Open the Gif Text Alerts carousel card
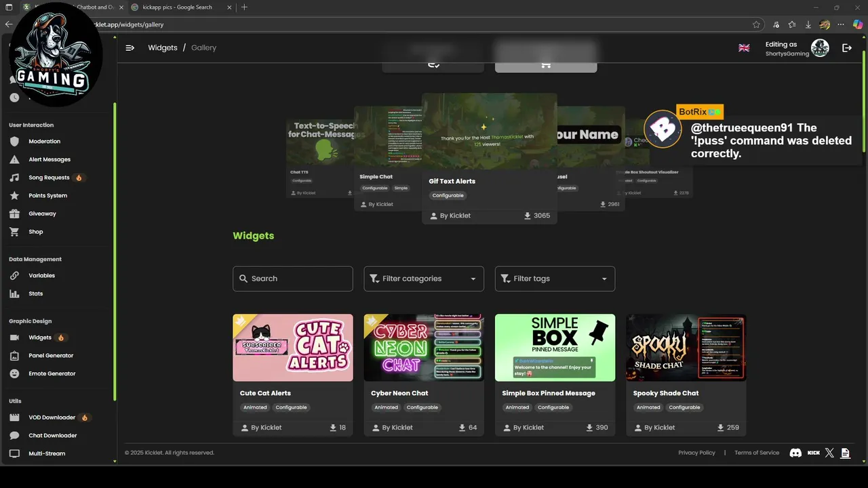Viewport: 868px width, 488px height. point(490,158)
